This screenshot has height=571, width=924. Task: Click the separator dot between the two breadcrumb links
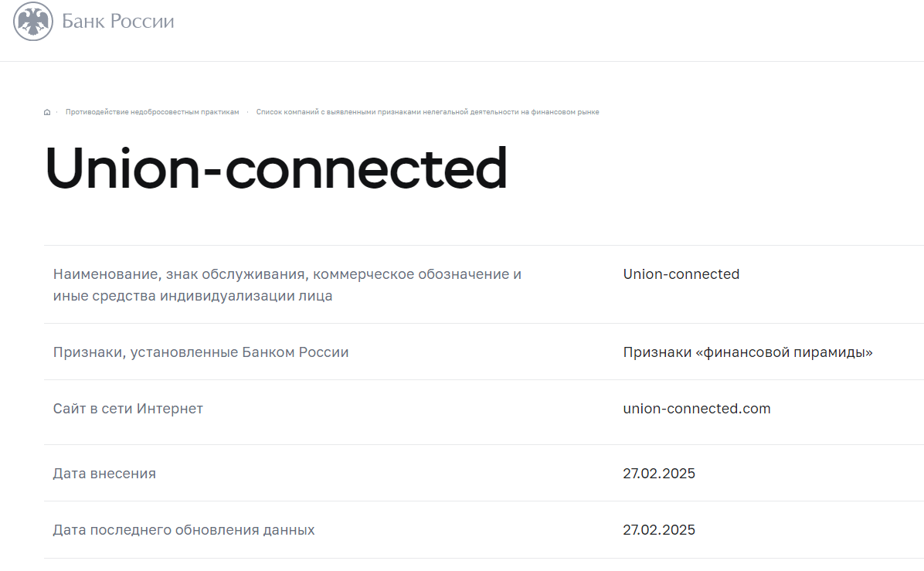(x=247, y=112)
